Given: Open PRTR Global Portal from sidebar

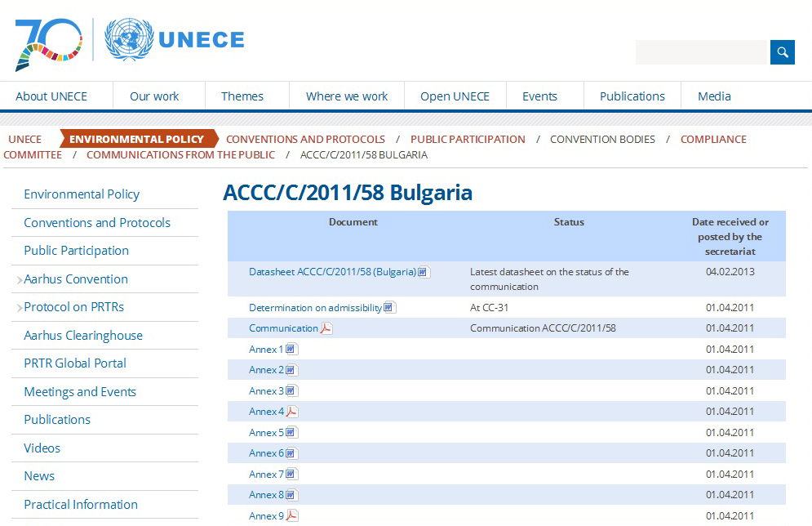Looking at the screenshot, I should tap(75, 363).
